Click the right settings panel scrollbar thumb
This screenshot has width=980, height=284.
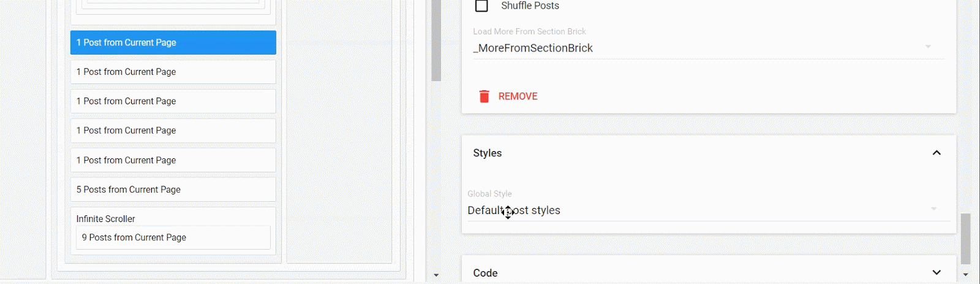(x=966, y=238)
